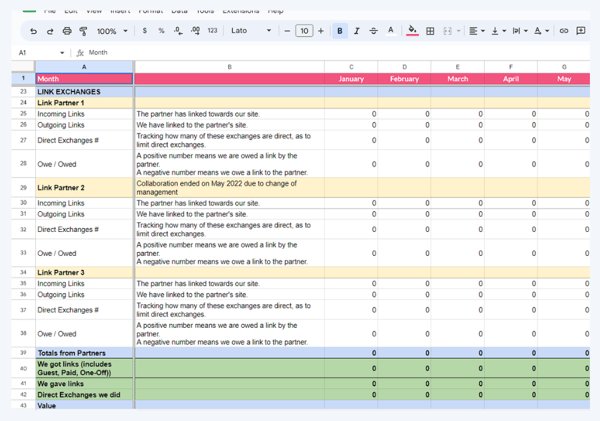Decrease decimal places
600x421 pixels.
178,31
